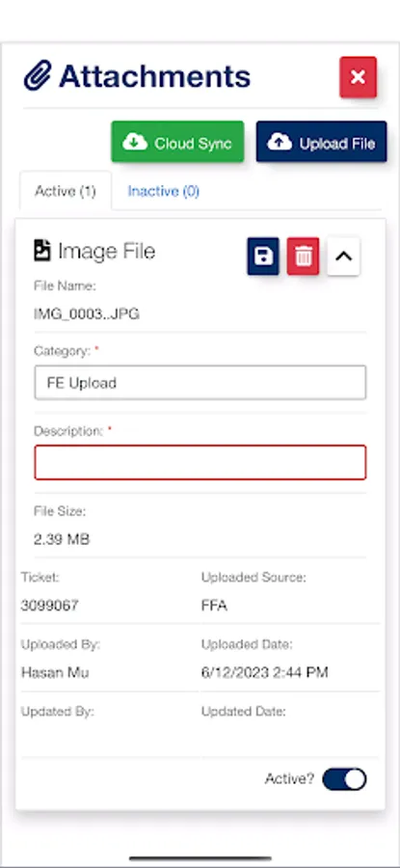Delete the image file using the trash icon
The height and width of the screenshot is (868, 400).
point(304,257)
